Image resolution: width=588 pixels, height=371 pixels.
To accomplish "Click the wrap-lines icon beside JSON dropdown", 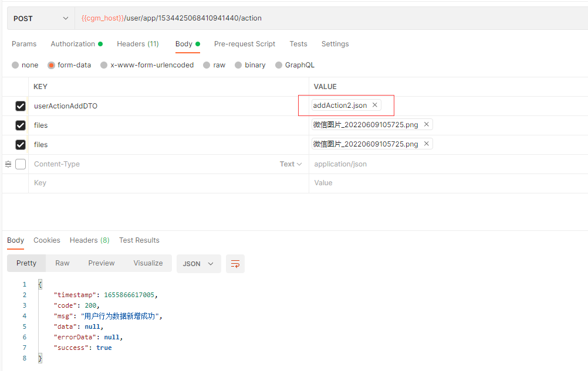I will pos(235,264).
